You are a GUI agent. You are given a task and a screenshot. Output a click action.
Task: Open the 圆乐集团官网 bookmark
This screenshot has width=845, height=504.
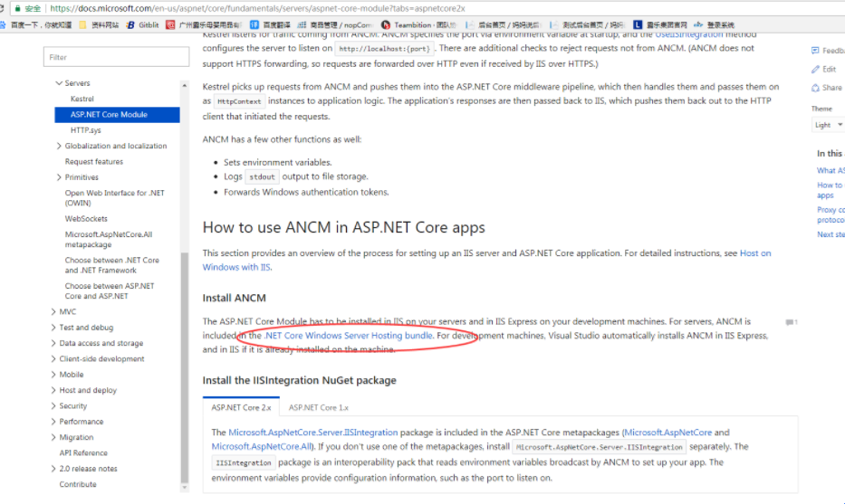660,24
